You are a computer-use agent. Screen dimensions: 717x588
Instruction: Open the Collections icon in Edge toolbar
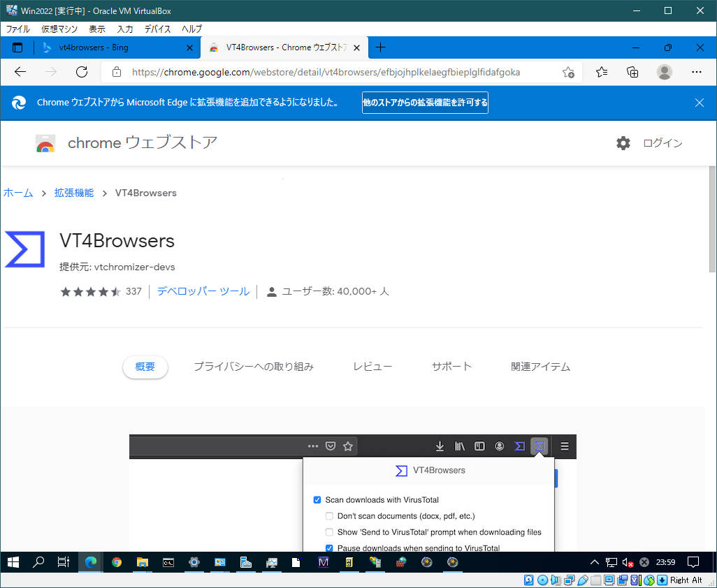pyautogui.click(x=632, y=72)
